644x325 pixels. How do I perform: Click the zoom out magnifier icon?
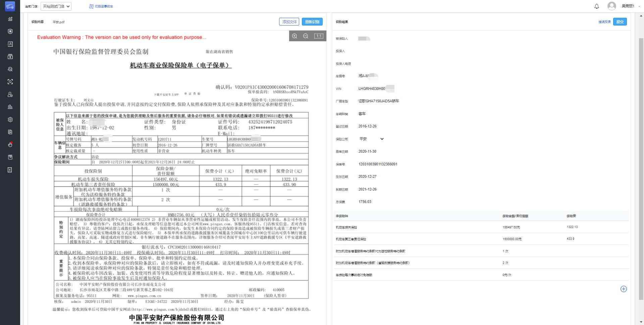pyautogui.click(x=306, y=36)
